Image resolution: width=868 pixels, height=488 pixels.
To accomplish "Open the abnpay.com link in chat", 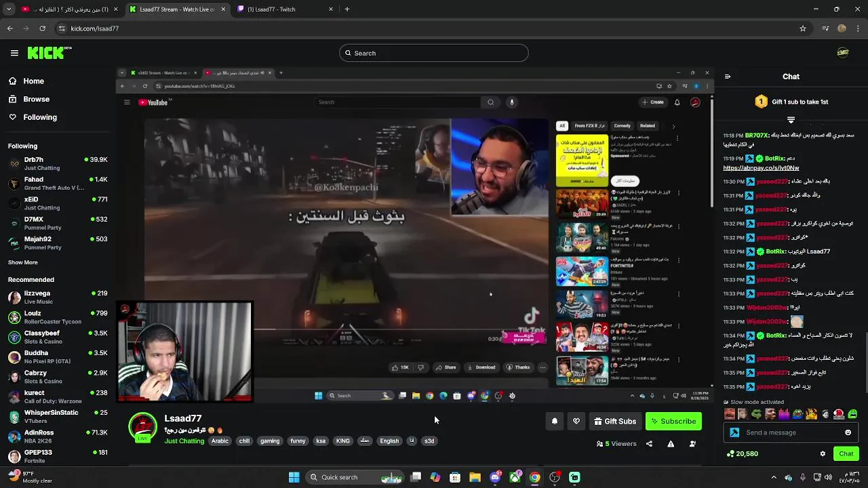I will [x=761, y=168].
